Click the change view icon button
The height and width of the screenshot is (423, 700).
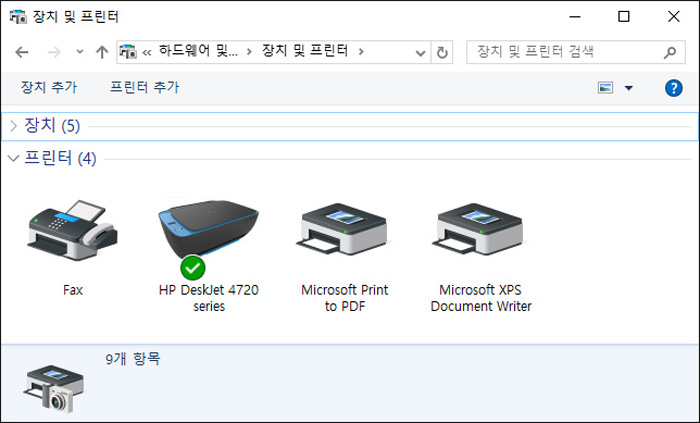click(605, 88)
